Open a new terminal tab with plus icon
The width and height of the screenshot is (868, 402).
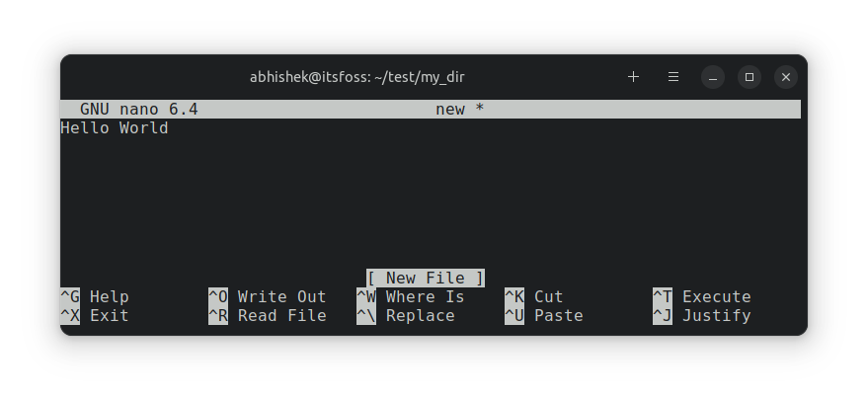pos(634,77)
